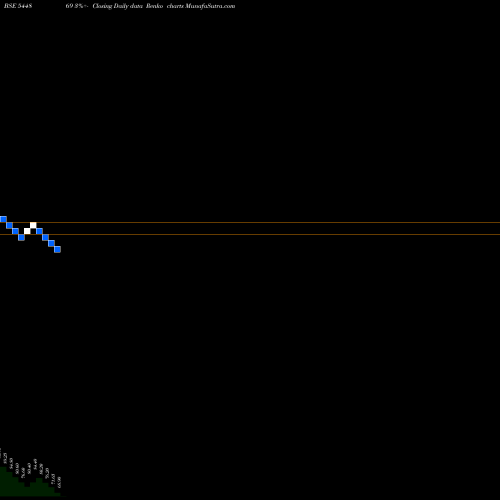Click the 'charts MunafaSutra.com' text

(201, 6)
